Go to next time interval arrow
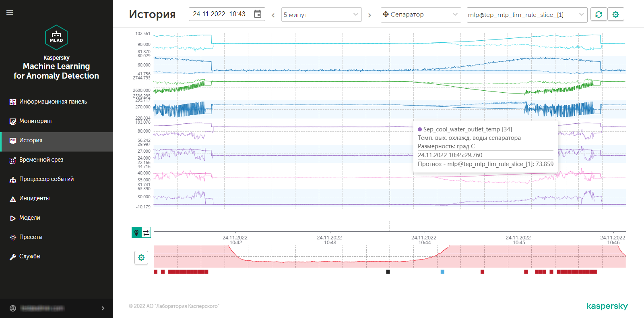The image size is (644, 318). click(369, 15)
